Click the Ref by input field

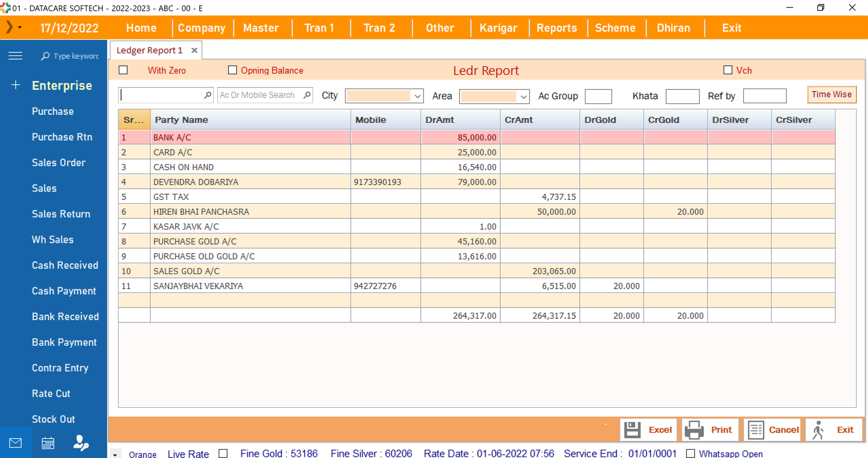pos(765,96)
